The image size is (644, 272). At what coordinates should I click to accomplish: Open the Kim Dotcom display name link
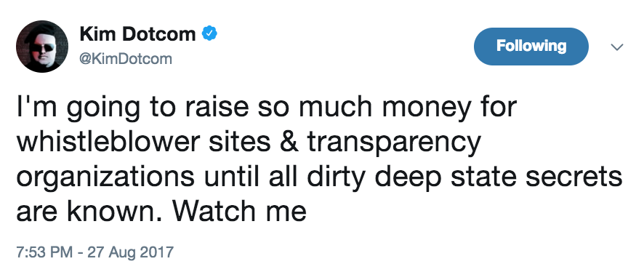click(x=137, y=33)
